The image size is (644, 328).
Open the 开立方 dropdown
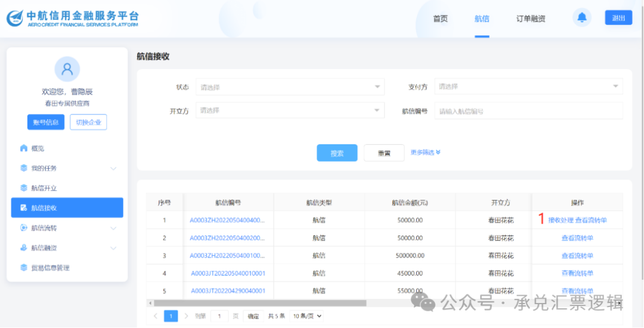[x=290, y=110]
